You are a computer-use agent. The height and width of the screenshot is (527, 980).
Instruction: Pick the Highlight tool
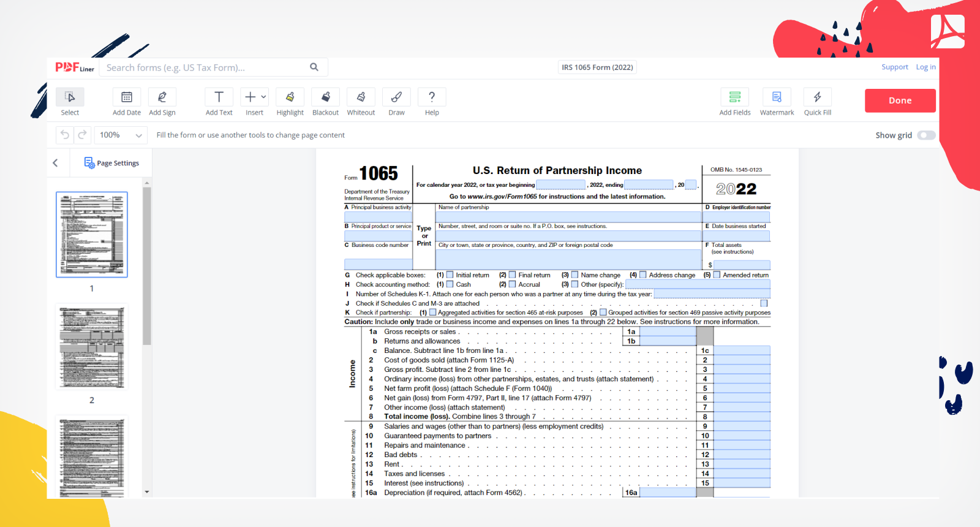click(x=290, y=97)
